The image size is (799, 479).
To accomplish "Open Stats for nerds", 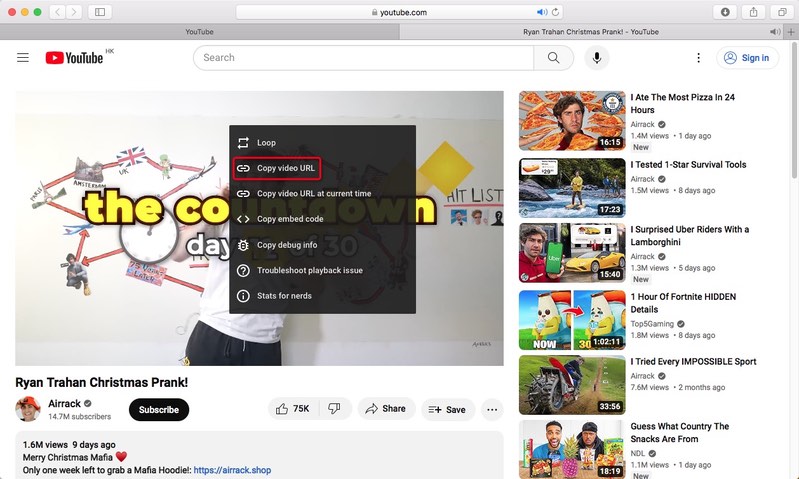I will 323,296.
